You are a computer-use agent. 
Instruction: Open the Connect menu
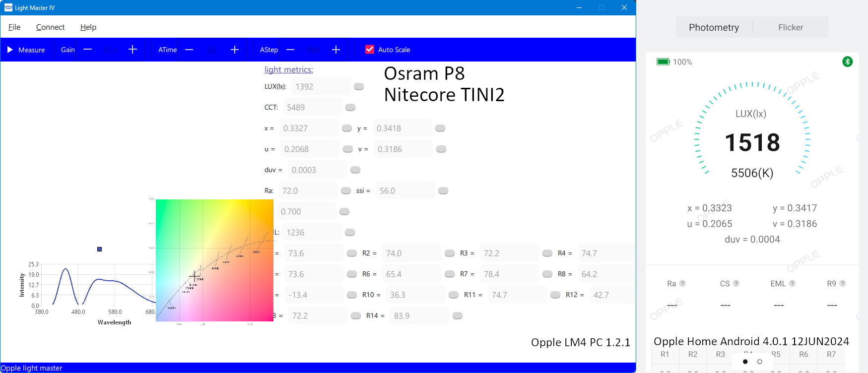(x=50, y=27)
